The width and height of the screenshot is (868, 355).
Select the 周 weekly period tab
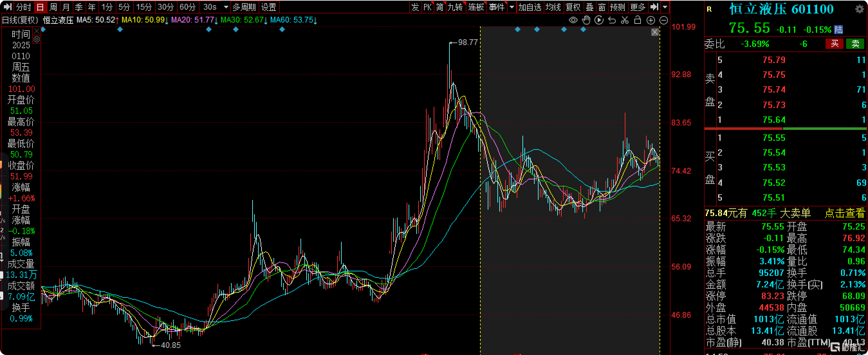click(53, 7)
